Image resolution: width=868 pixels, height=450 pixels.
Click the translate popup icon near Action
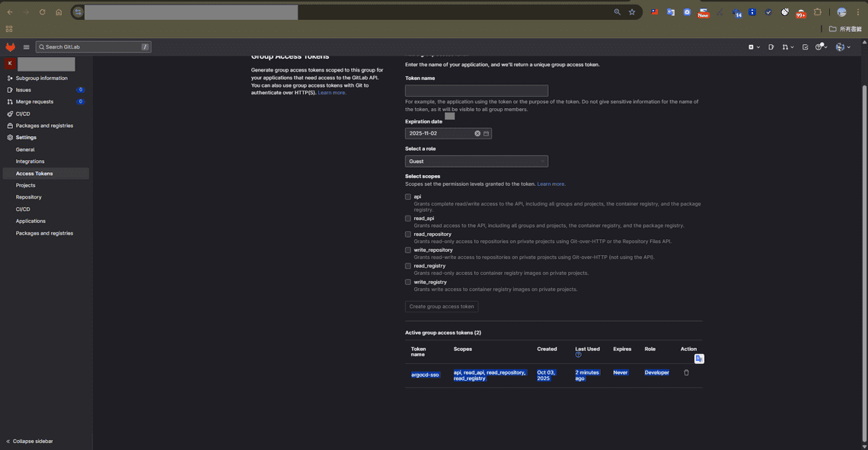click(699, 359)
